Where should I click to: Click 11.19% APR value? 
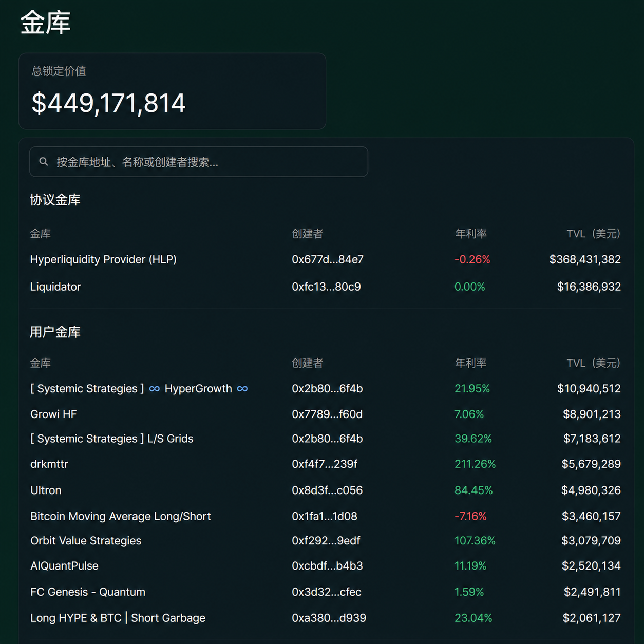(x=470, y=565)
